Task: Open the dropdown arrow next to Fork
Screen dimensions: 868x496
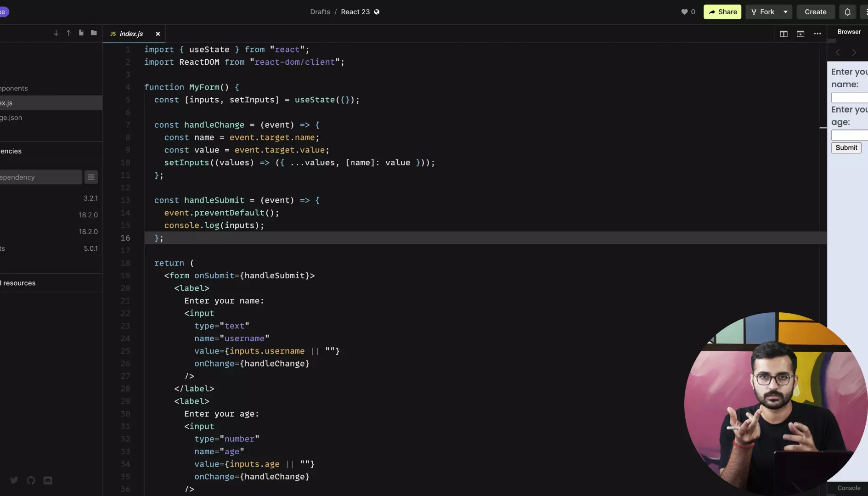Action: pyautogui.click(x=785, y=12)
